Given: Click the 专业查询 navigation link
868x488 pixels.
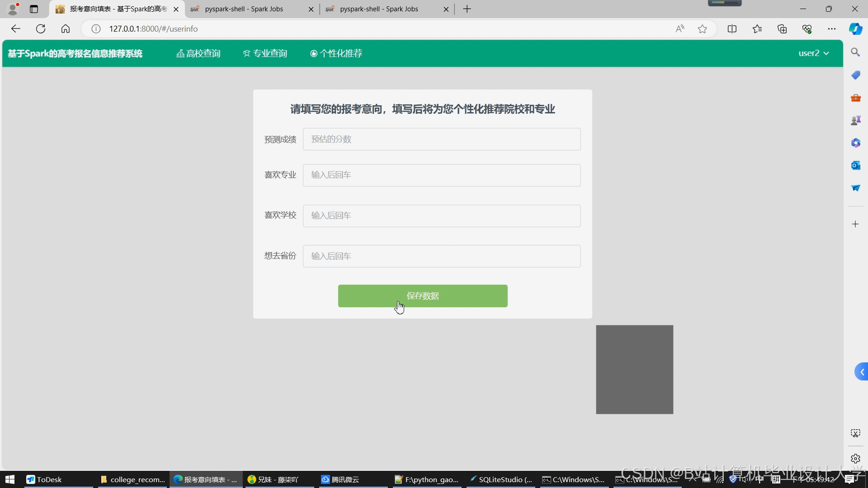Looking at the screenshot, I should (x=265, y=53).
